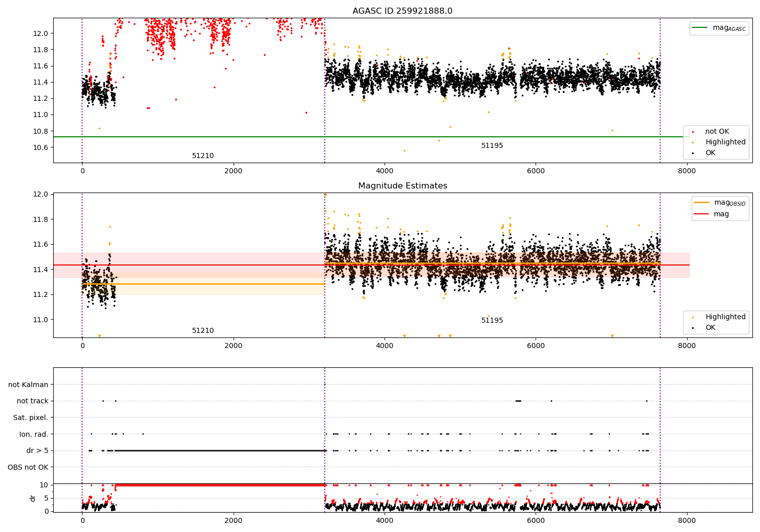Click the 'OBS not OK' axis label
The height and width of the screenshot is (532, 760).
tap(28, 467)
